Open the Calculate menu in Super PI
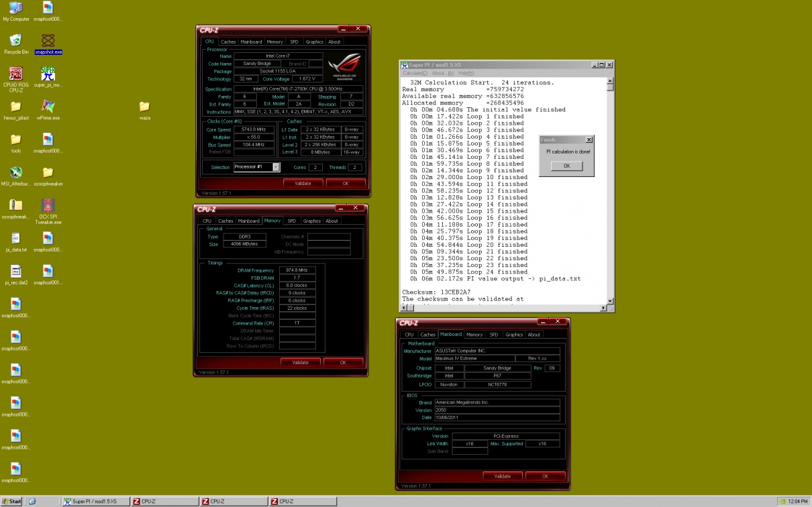This screenshot has height=507, width=812. [415, 73]
